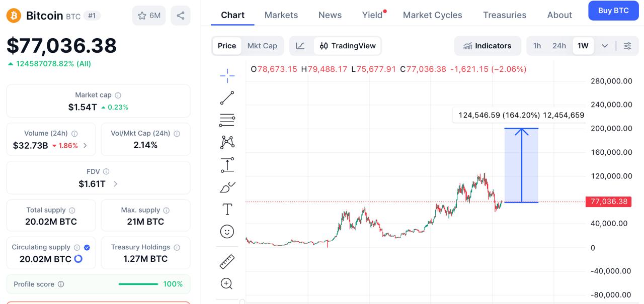This screenshot has width=644, height=304.
Task: Pick the XABCD pattern tool
Action: coord(227,142)
